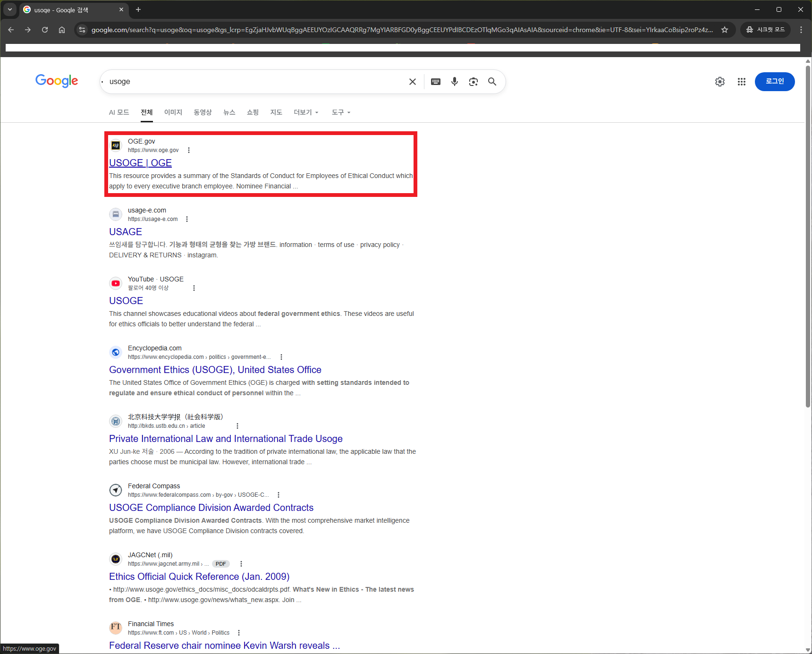Expand the 도구 tools dropdown

click(x=341, y=112)
